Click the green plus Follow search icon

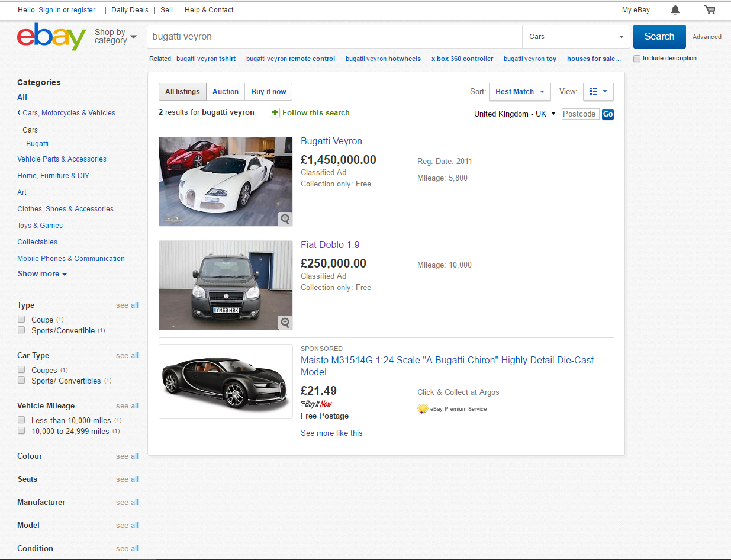click(275, 112)
